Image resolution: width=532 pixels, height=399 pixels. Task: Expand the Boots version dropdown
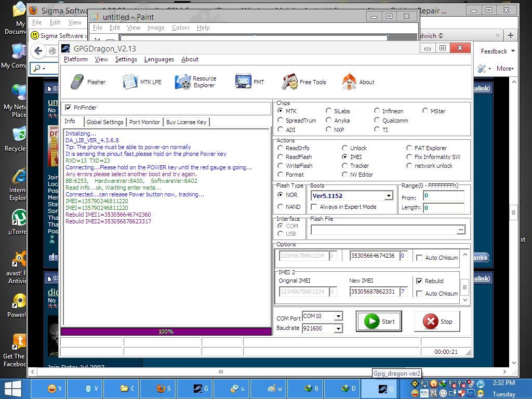pyautogui.click(x=388, y=196)
